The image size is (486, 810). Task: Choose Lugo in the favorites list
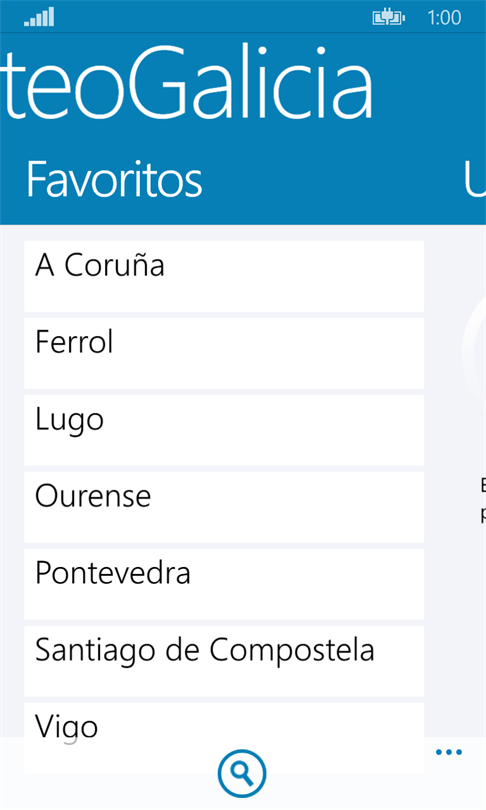pos(224,430)
